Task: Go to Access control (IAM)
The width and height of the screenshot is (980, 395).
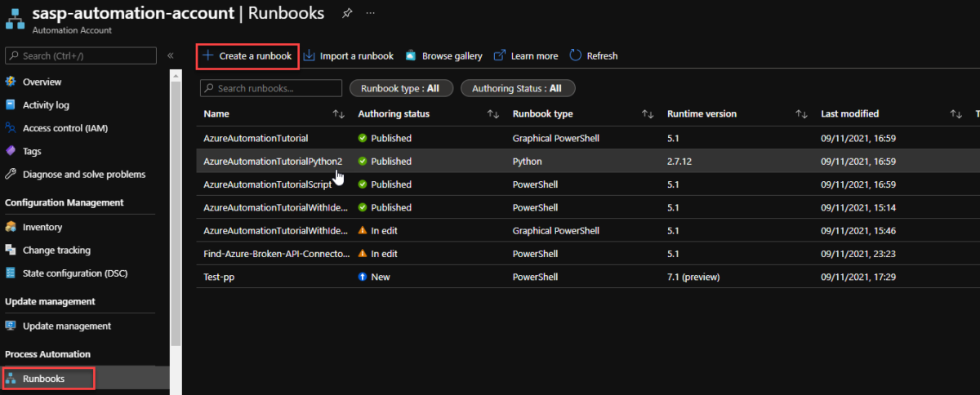Action: coord(65,128)
